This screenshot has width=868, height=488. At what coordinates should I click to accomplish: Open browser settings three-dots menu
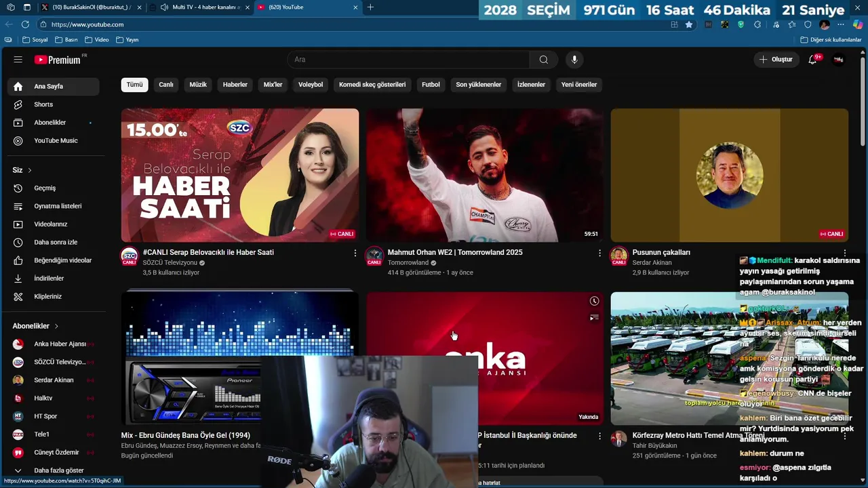(x=841, y=24)
